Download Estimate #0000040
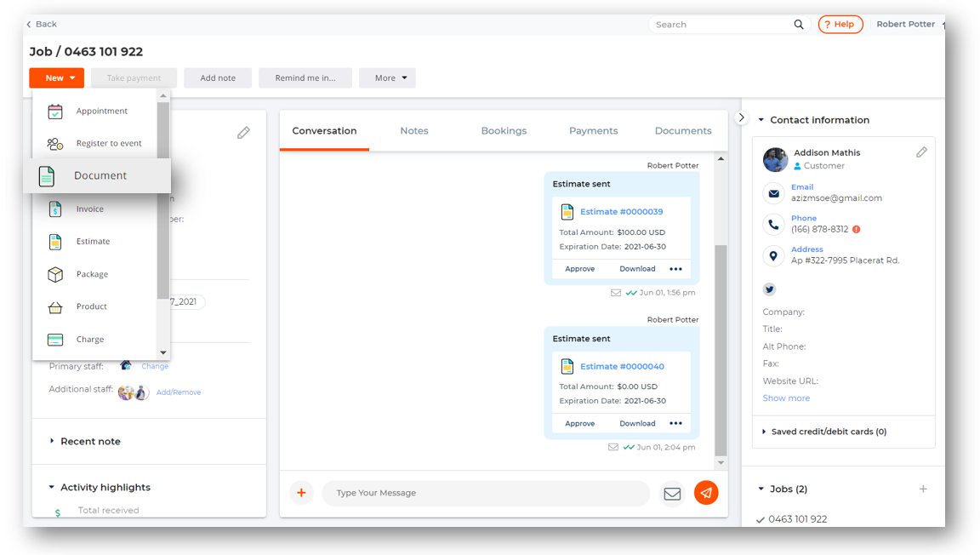This screenshot has width=980, height=555. pyautogui.click(x=637, y=424)
